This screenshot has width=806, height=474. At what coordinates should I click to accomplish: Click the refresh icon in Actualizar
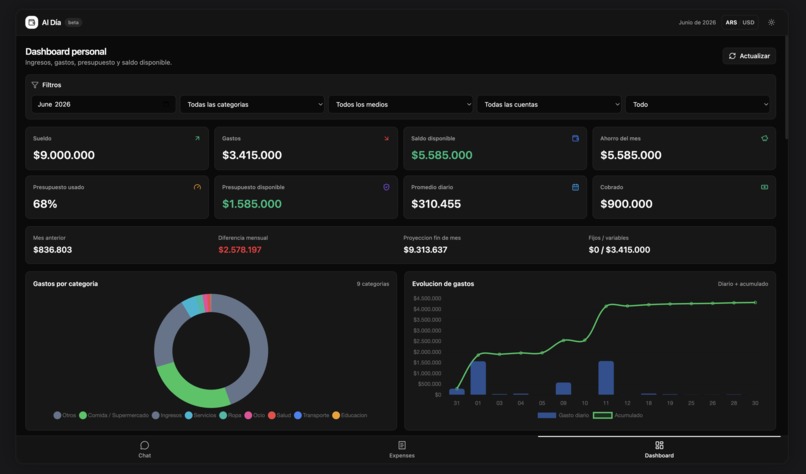(732, 56)
